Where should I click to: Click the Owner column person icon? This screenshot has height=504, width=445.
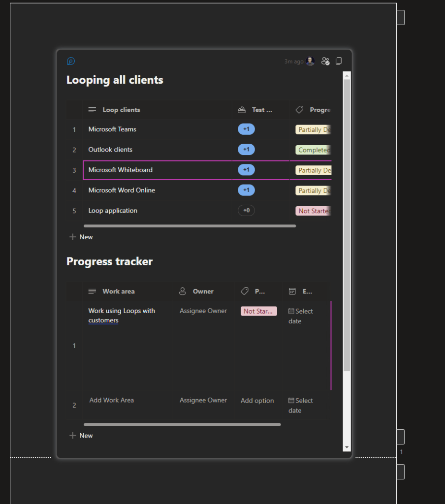[x=183, y=291]
